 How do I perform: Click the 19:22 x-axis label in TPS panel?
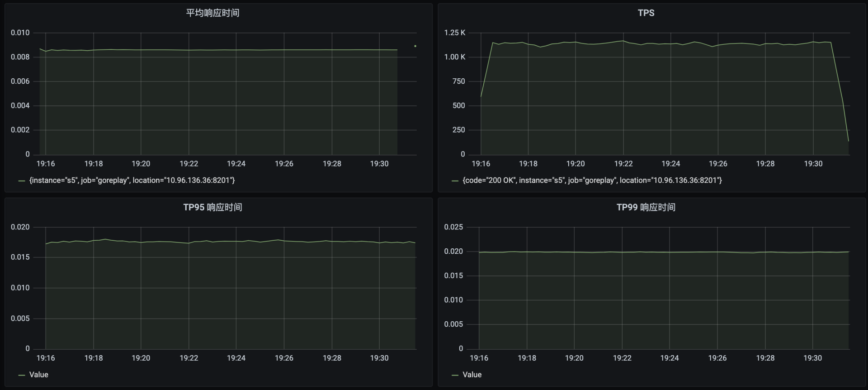pos(623,164)
